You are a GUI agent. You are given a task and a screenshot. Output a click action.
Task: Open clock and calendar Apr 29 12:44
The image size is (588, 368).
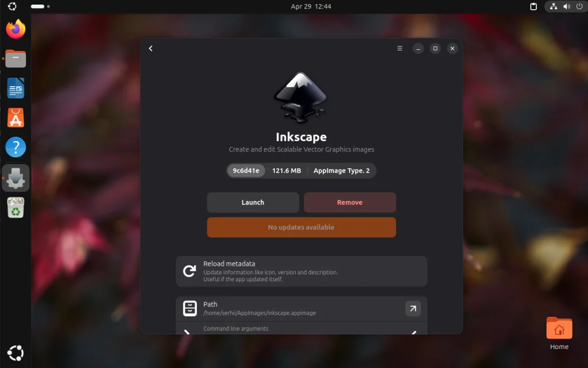point(311,6)
